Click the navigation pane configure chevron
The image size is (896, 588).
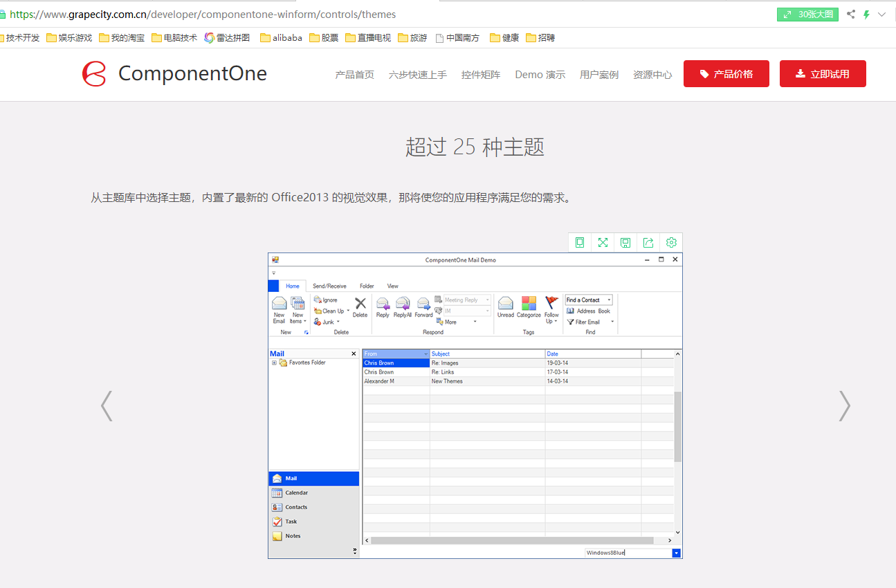(x=355, y=551)
